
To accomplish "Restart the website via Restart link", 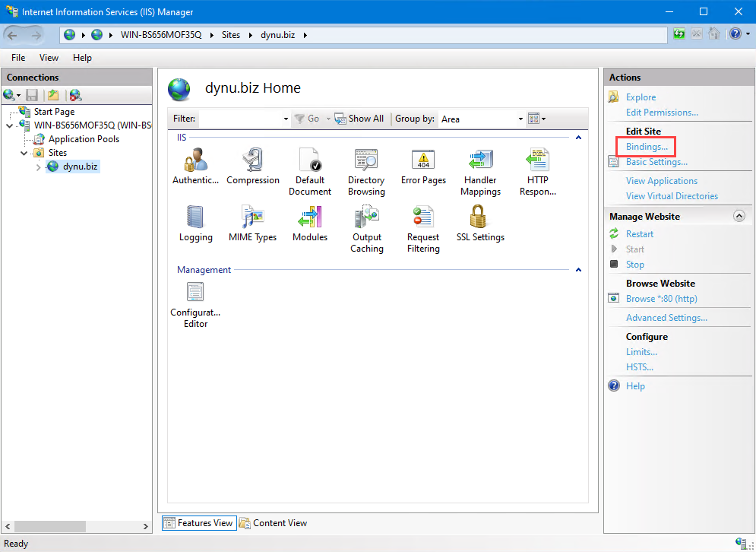I will (x=639, y=234).
